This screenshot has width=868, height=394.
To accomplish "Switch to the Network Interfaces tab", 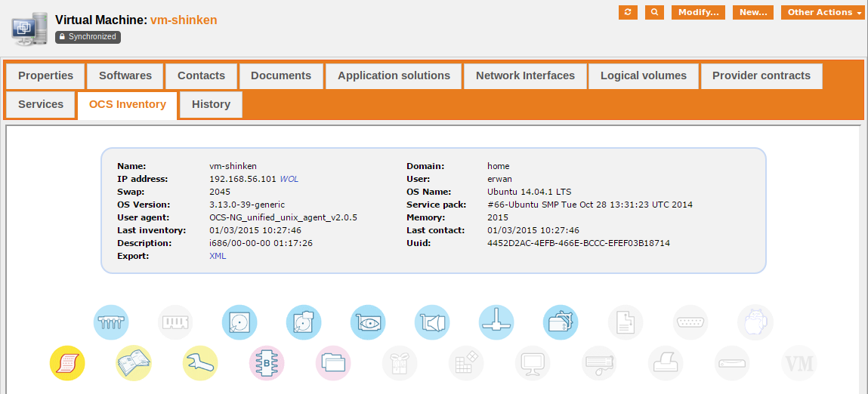I will point(525,75).
